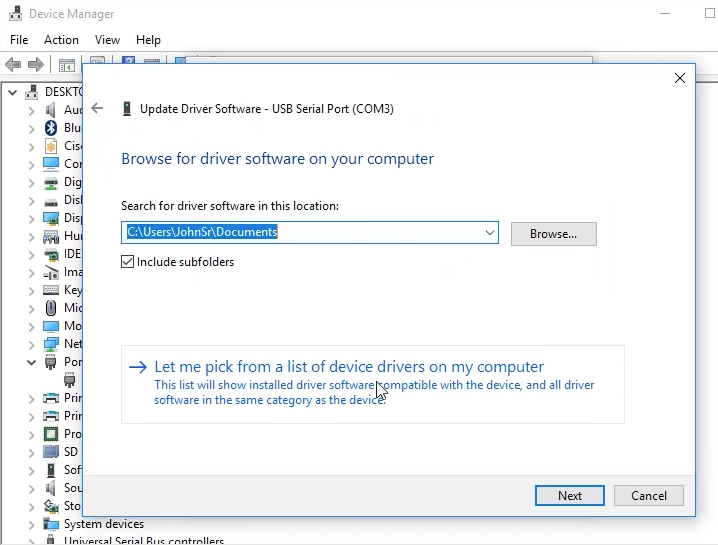This screenshot has width=718, height=545.
Task: Click the driver location path field
Action: point(300,232)
